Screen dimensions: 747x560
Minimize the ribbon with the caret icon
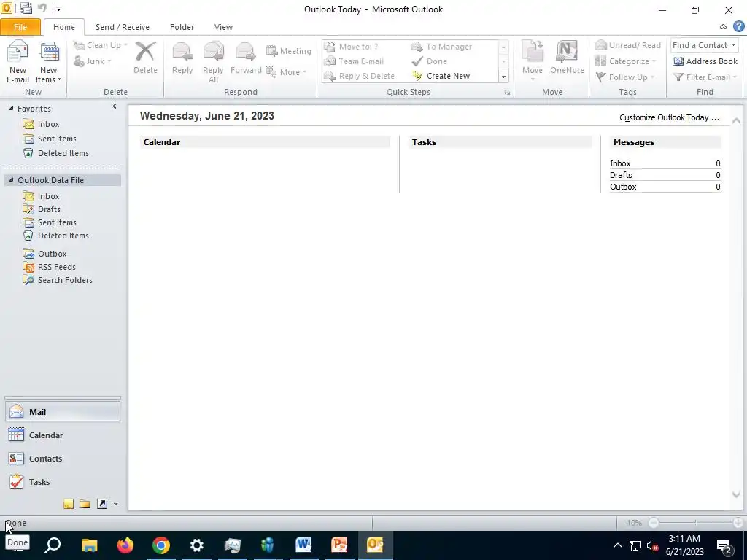pyautogui.click(x=723, y=27)
